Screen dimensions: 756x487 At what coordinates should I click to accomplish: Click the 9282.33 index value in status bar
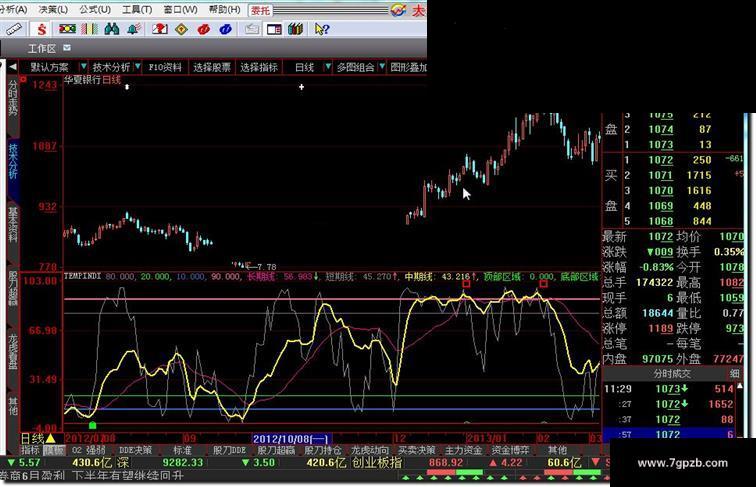tap(183, 463)
